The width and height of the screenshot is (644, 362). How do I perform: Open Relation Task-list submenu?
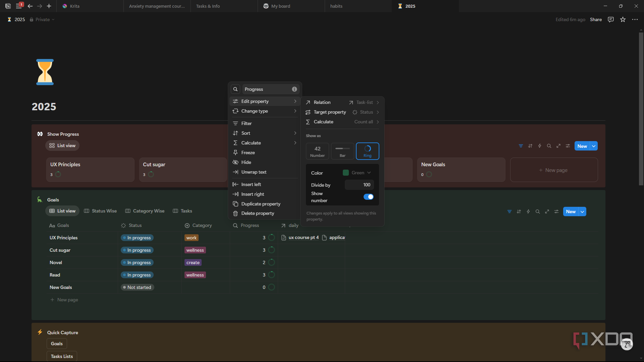tap(342, 102)
